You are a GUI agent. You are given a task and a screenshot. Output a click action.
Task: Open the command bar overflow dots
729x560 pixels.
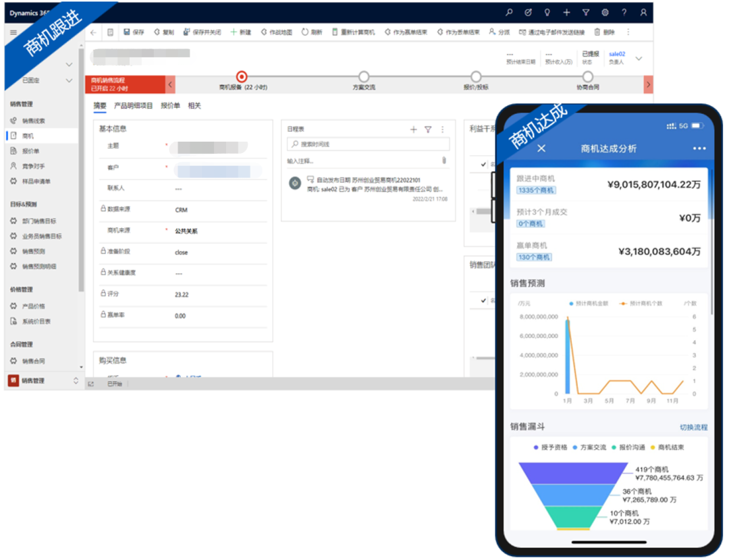628,32
